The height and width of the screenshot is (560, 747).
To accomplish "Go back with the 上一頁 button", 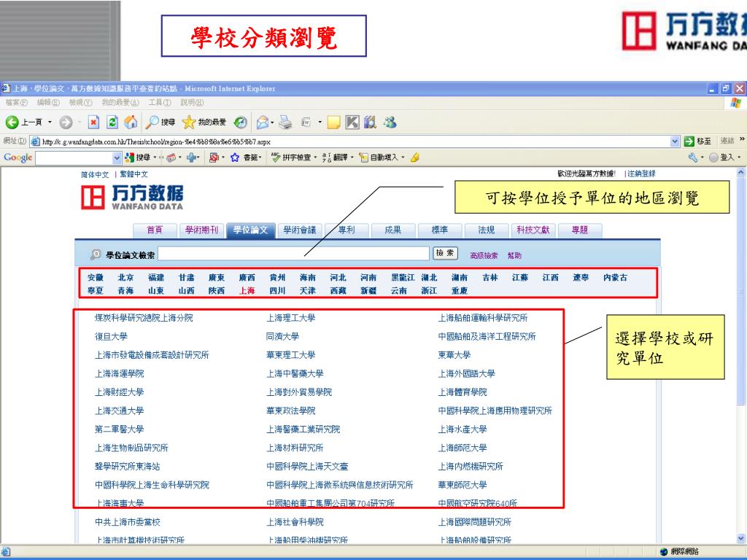I will click(25, 122).
